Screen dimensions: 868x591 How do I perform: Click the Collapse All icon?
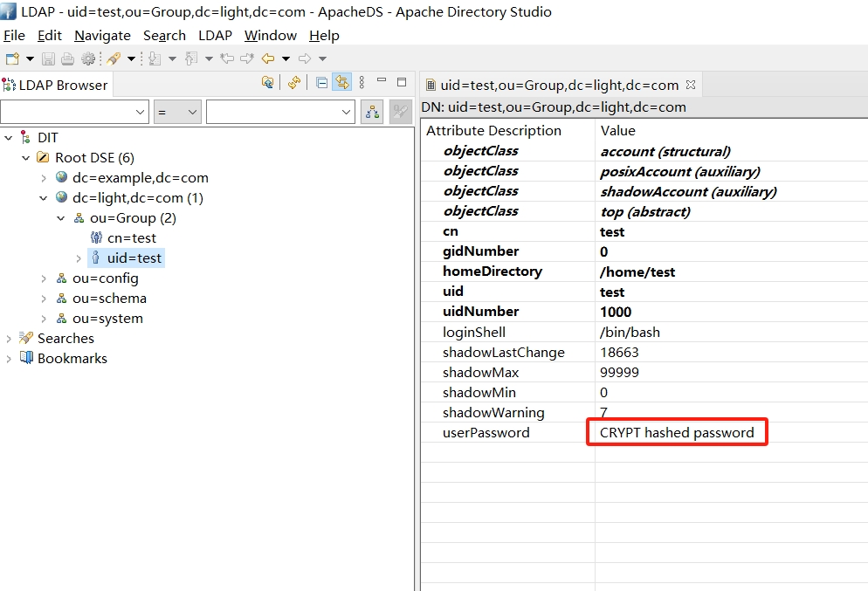[x=322, y=82]
